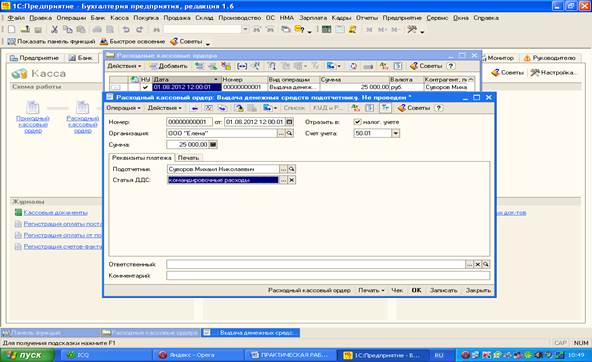
Task: Open the Расходный кассовый ордер scheme icon
Action: coord(82,108)
